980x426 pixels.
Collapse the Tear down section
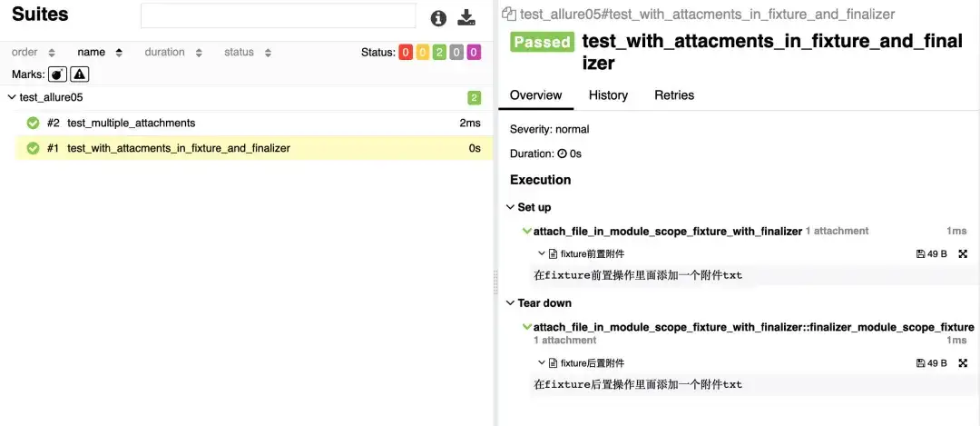[511, 302]
